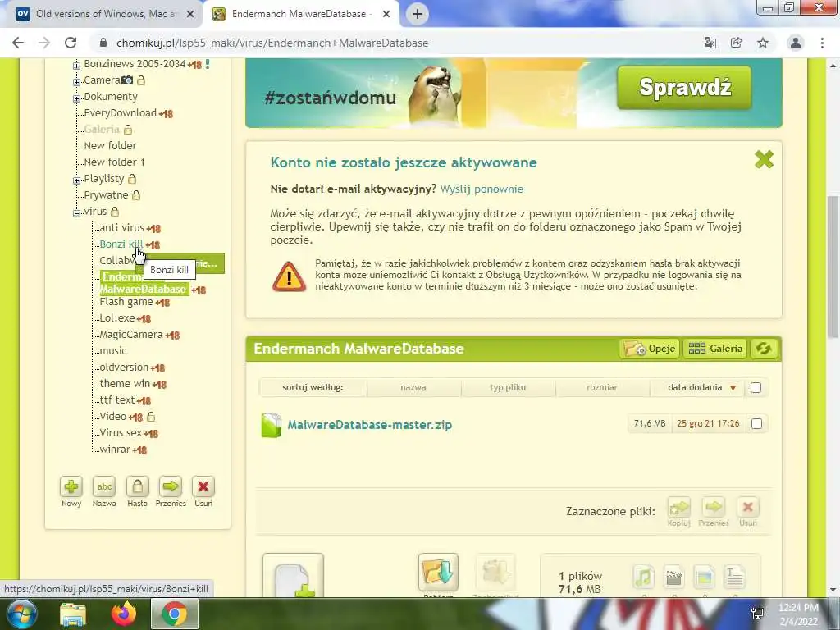The height and width of the screenshot is (630, 840).
Task: Open the winrar folder
Action: (x=115, y=449)
